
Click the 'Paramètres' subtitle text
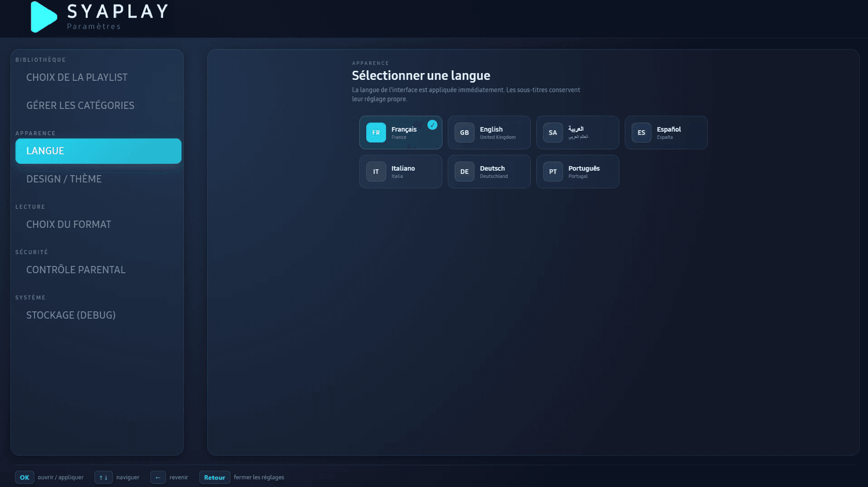tap(94, 26)
